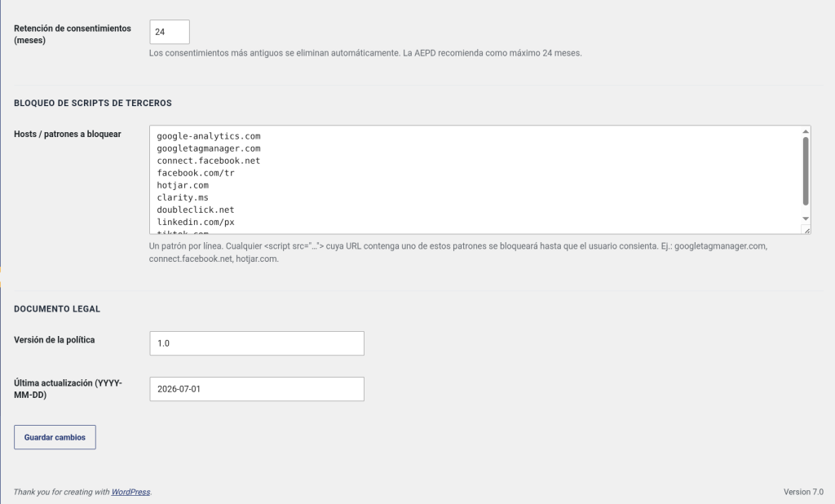835x504 pixels.
Task: Click the googletagmanager.com line in textarea
Action: click(x=209, y=148)
